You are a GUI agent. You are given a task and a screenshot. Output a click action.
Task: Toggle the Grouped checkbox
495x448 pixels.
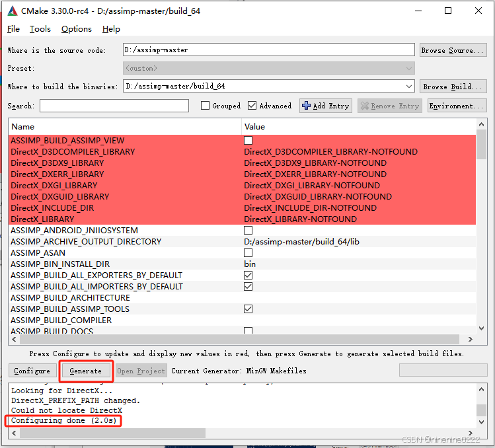click(205, 106)
